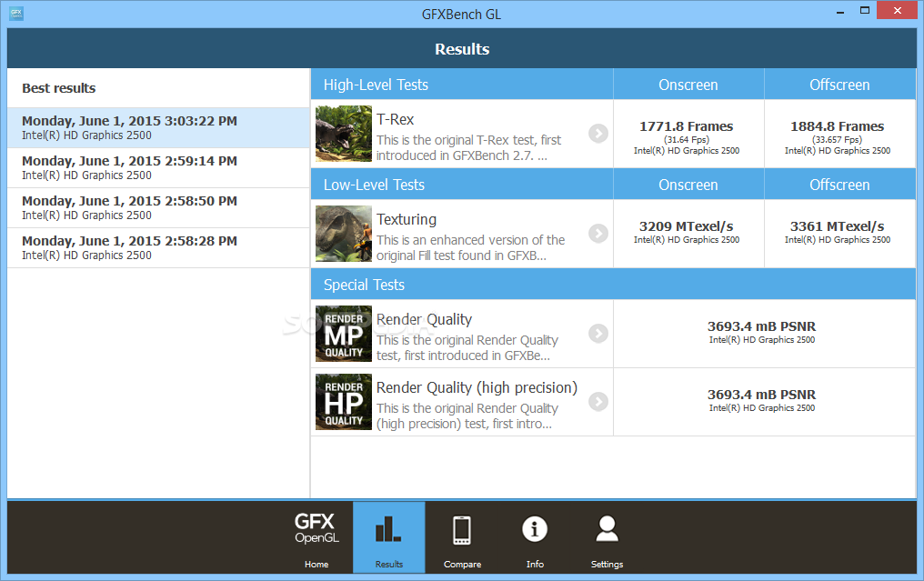Click the T-Rex description text

click(469, 148)
